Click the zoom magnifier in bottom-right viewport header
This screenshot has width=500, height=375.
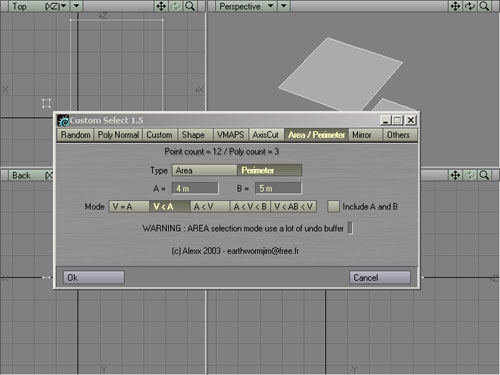pos(484,175)
